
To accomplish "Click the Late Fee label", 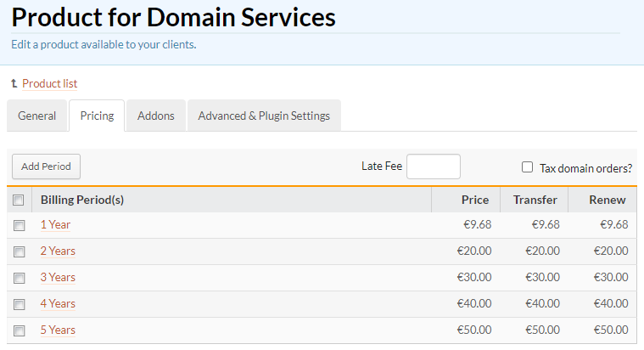I will (382, 167).
